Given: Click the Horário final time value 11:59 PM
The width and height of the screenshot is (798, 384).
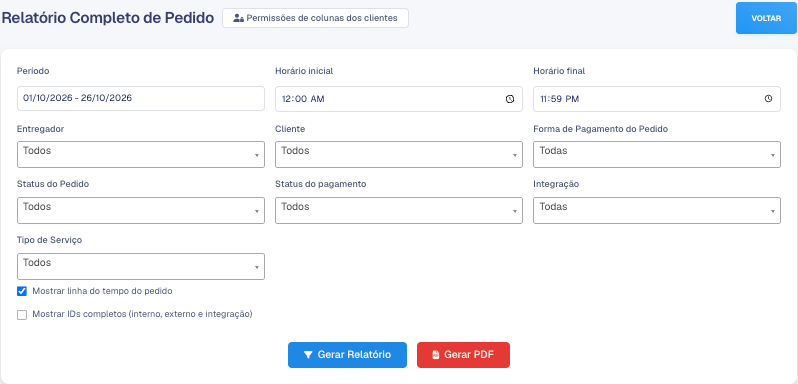Looking at the screenshot, I should point(559,99).
